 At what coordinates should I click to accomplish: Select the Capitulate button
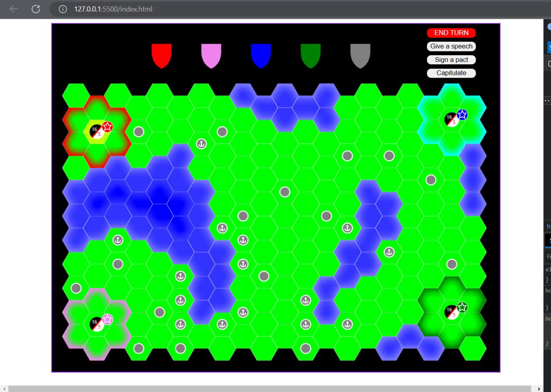pyautogui.click(x=451, y=73)
